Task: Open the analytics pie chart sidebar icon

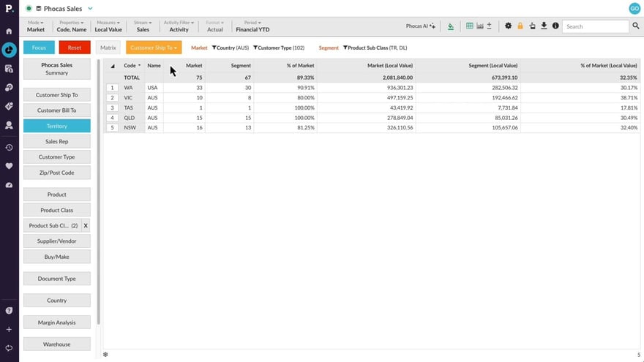Action: (9, 50)
